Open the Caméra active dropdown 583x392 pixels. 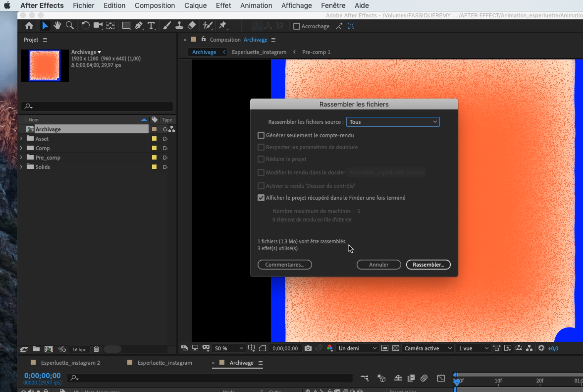428,348
